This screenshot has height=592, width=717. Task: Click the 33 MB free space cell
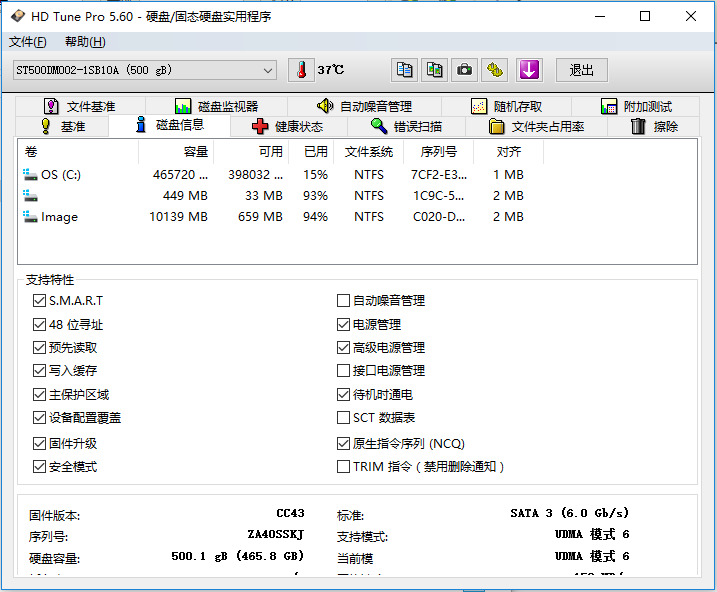[x=264, y=196]
